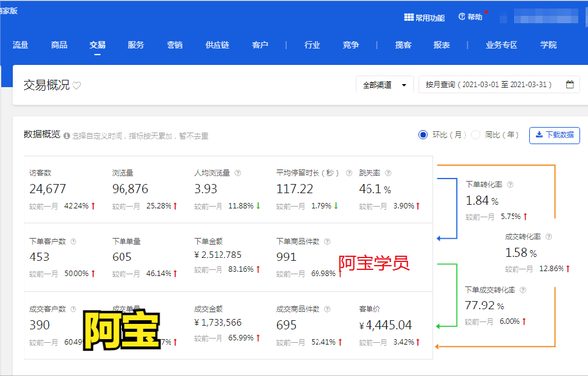Open the 服务 tab

click(136, 45)
